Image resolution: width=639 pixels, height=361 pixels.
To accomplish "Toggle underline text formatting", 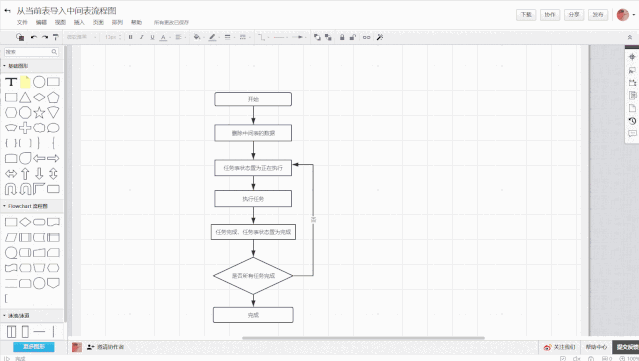I will (152, 37).
